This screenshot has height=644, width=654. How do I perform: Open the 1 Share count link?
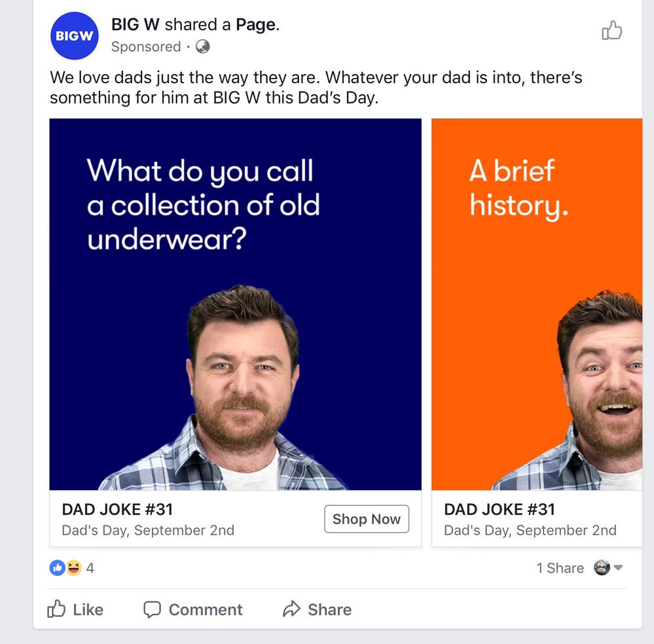point(560,568)
